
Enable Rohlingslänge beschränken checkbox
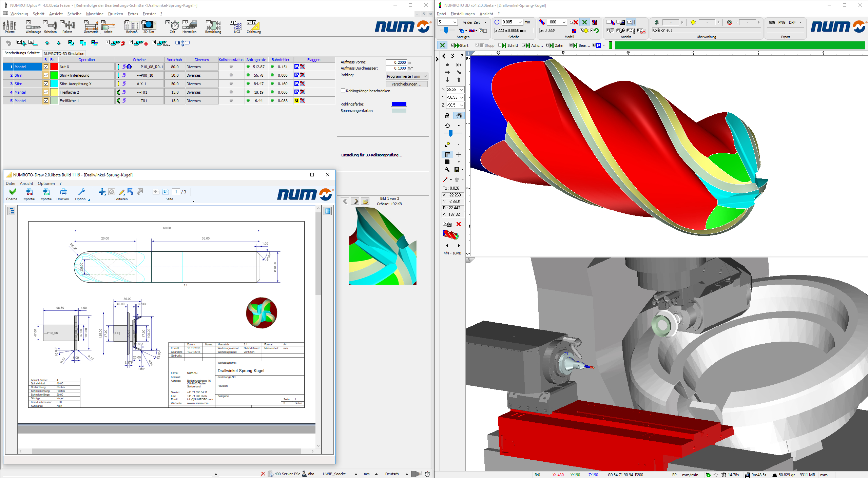(343, 91)
